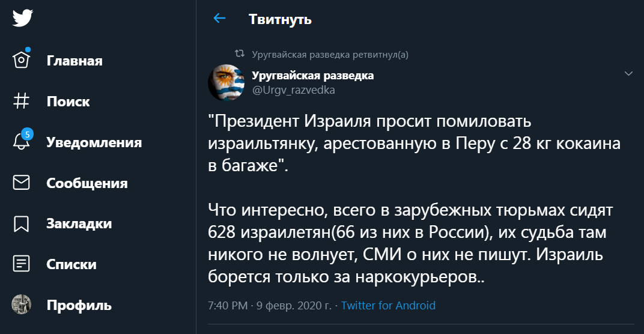Expand the tweet options chevron
The height and width of the screenshot is (334, 644).
628,74
